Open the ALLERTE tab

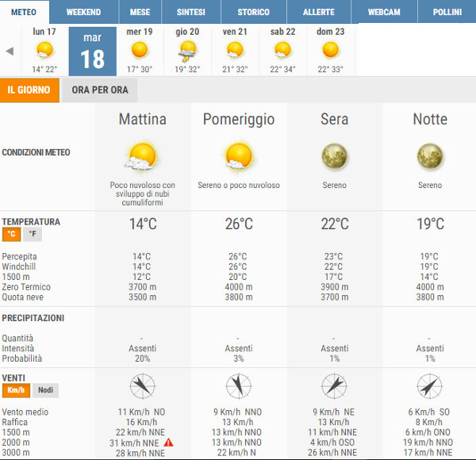point(319,12)
